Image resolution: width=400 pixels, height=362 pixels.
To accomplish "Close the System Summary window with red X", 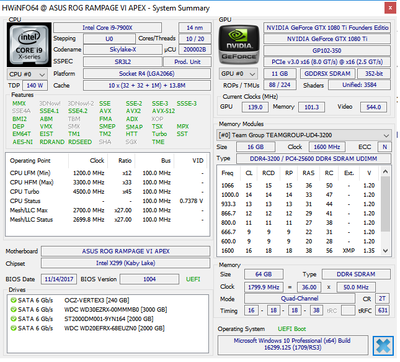I will [390, 8].
